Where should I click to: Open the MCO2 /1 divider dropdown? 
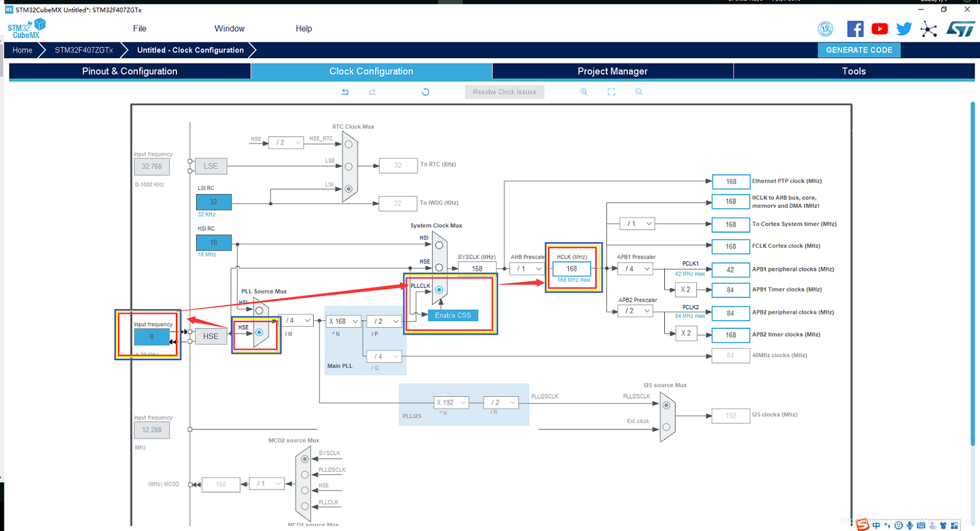coord(267,483)
